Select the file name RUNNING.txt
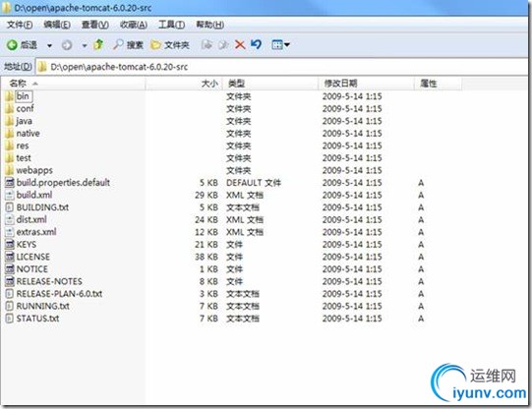This screenshot has height=409, width=532. [x=42, y=306]
